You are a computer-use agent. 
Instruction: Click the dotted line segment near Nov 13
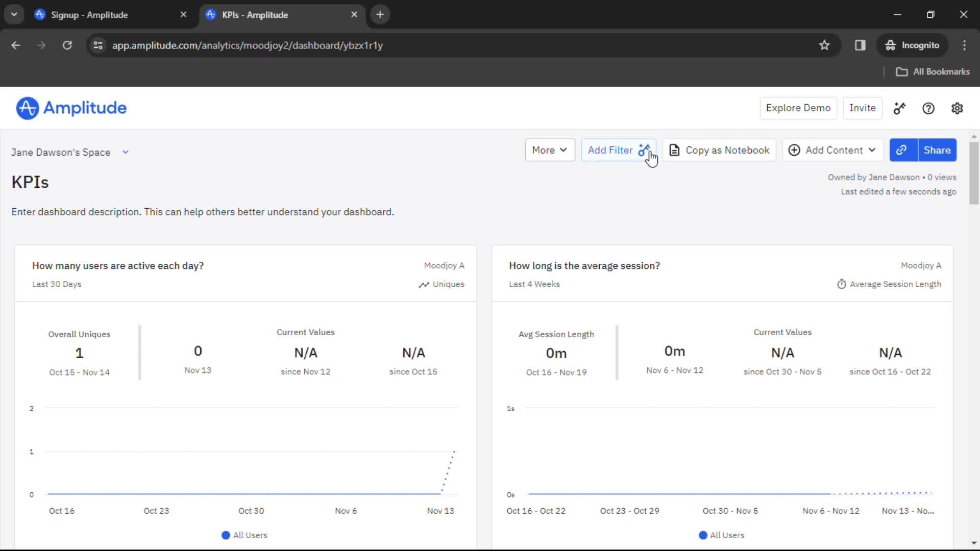click(448, 472)
